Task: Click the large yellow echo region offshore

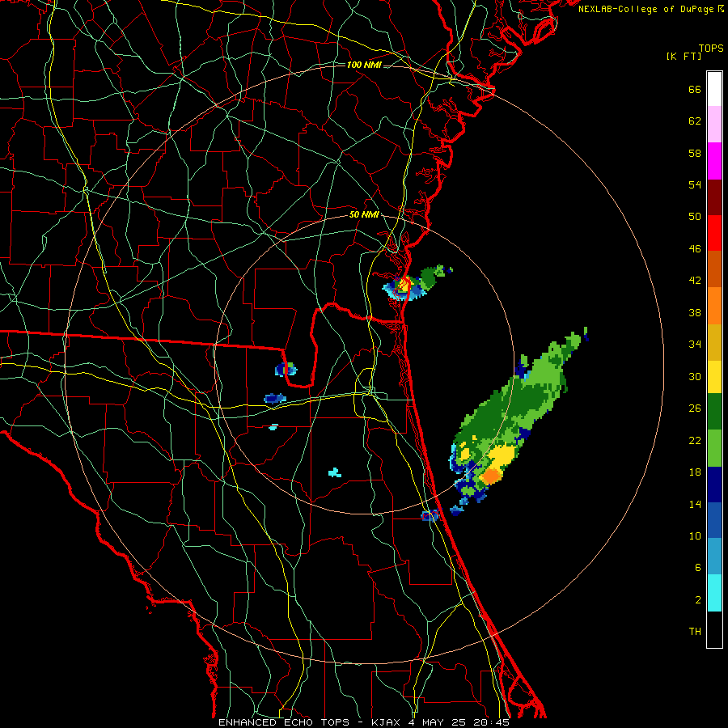Action: click(x=502, y=457)
